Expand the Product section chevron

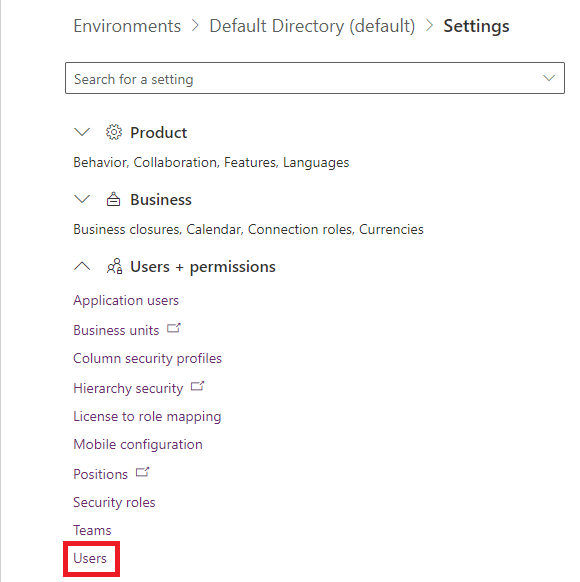click(x=82, y=132)
